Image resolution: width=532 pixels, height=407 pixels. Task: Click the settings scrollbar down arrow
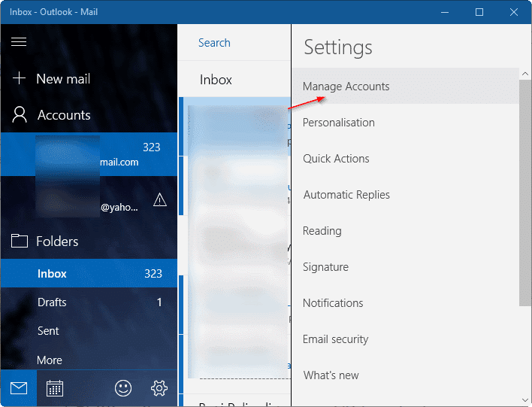point(525,400)
